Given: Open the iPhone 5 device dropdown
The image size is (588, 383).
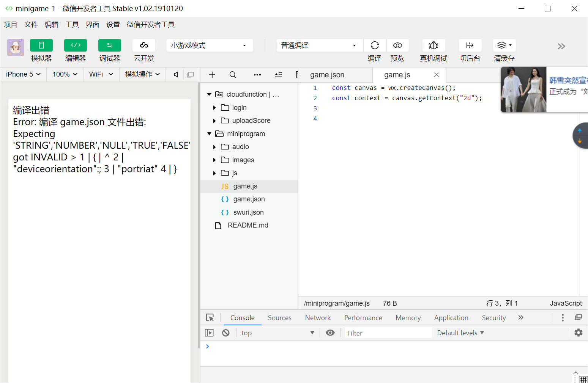Looking at the screenshot, I should point(23,74).
